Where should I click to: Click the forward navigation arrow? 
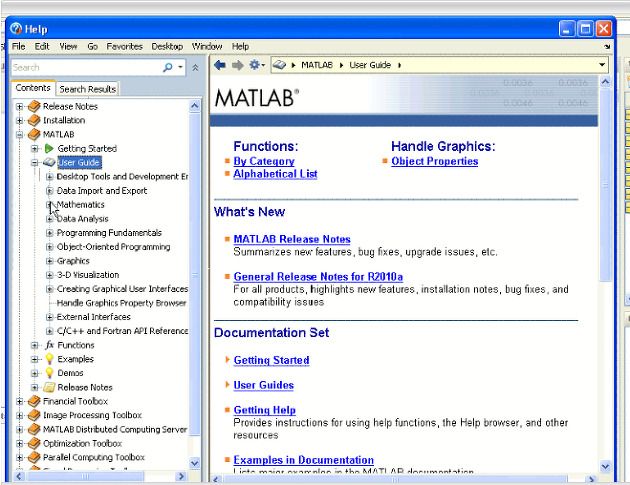[237, 65]
